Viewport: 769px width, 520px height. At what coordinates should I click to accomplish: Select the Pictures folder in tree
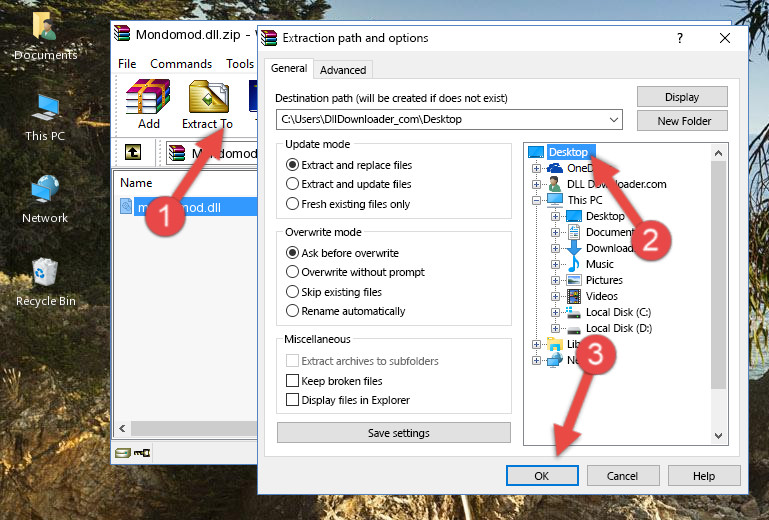604,280
